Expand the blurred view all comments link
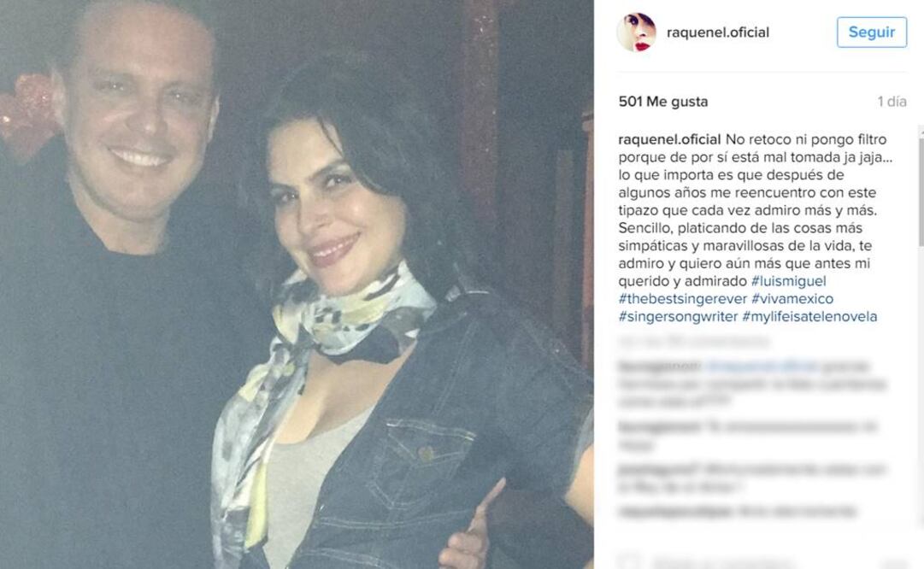The height and width of the screenshot is (569, 924). [694, 341]
